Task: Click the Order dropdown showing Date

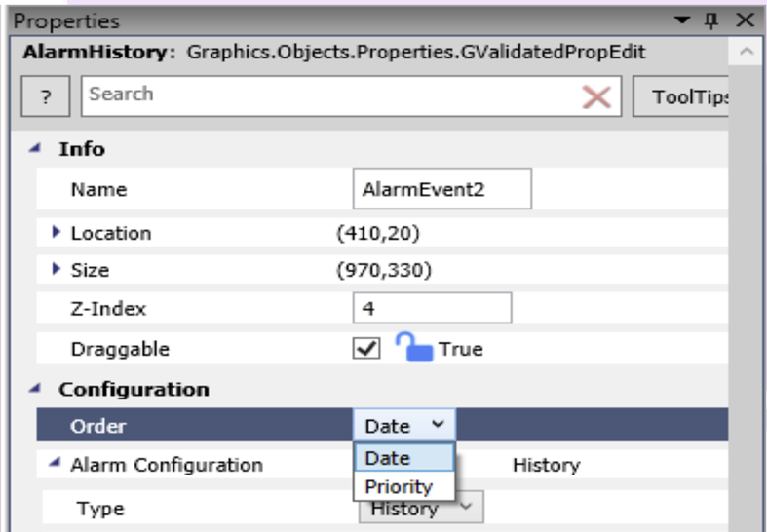Action: pos(403,425)
